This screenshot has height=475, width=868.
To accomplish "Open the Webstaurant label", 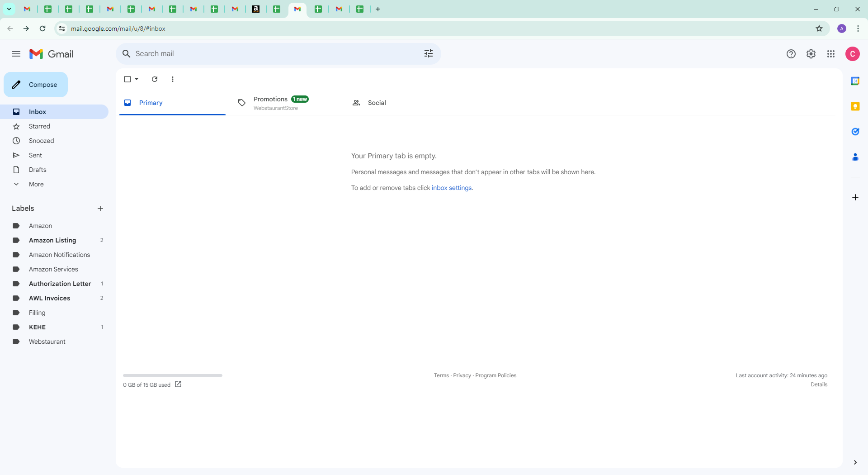I will coord(54,342).
